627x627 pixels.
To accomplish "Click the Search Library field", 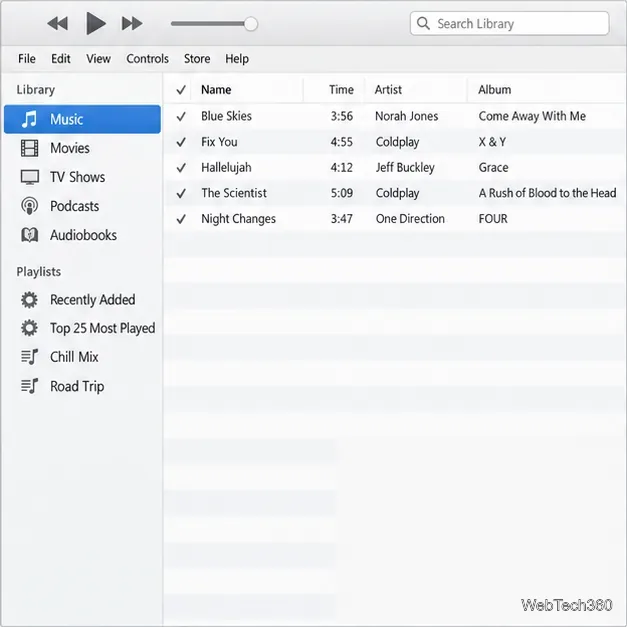I will click(509, 24).
